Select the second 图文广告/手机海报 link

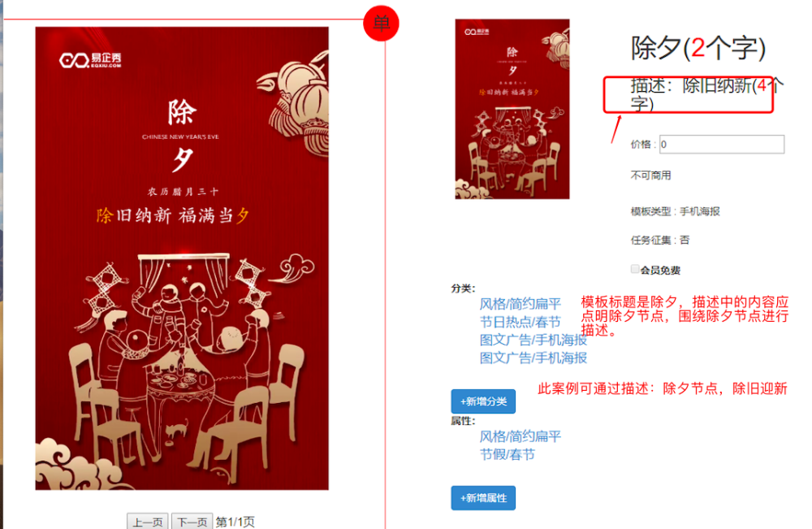coord(533,358)
